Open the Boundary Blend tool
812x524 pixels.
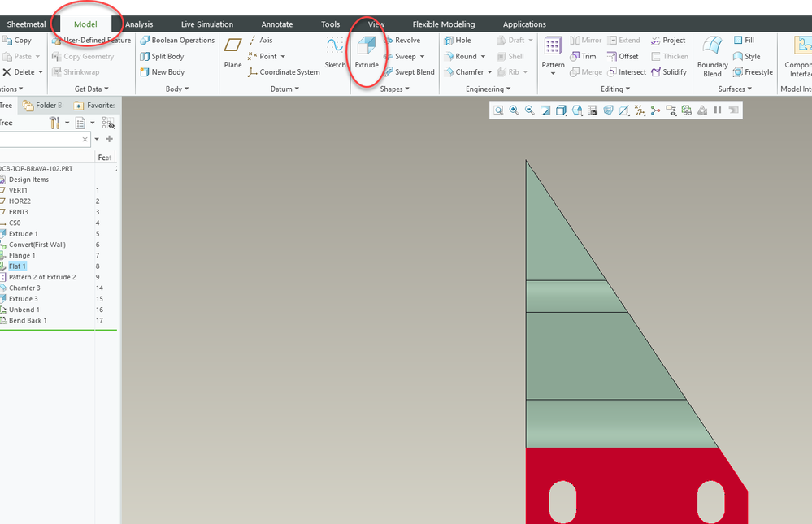[713, 57]
